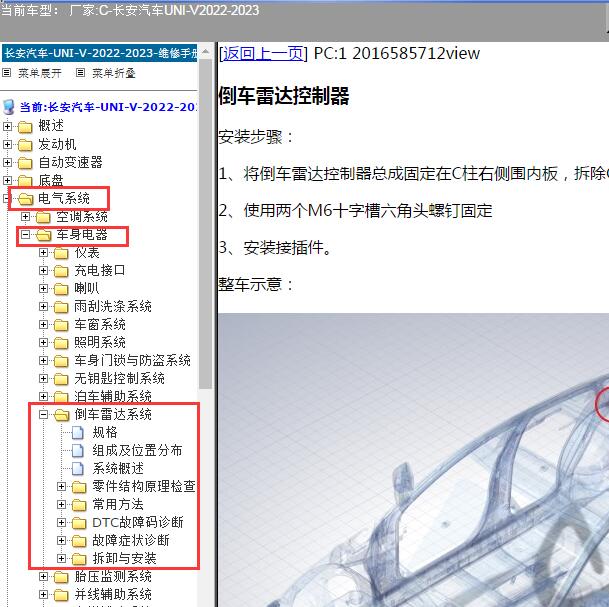The width and height of the screenshot is (609, 607).
Task: Select the 底盘 tree label
Action: click(51, 181)
